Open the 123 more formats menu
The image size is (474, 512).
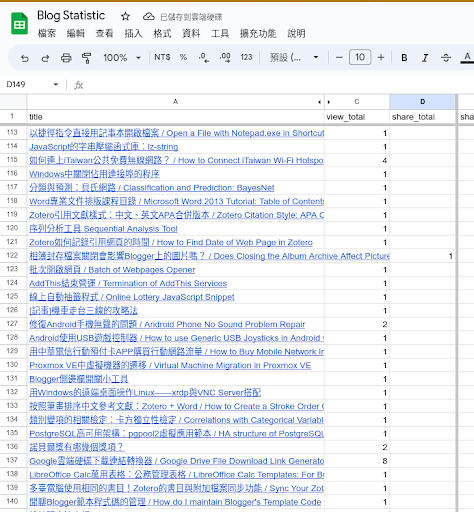pyautogui.click(x=246, y=57)
